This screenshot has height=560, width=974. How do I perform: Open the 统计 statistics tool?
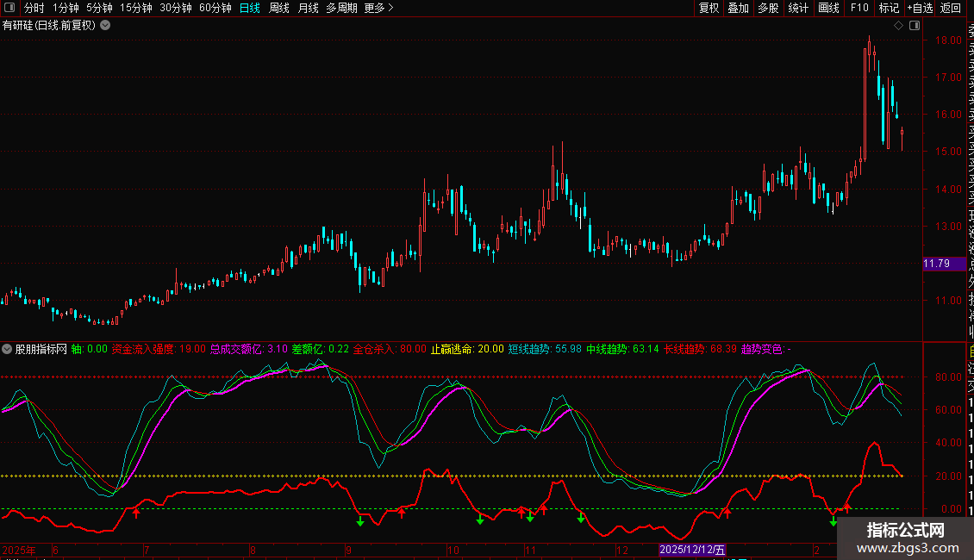pos(798,8)
